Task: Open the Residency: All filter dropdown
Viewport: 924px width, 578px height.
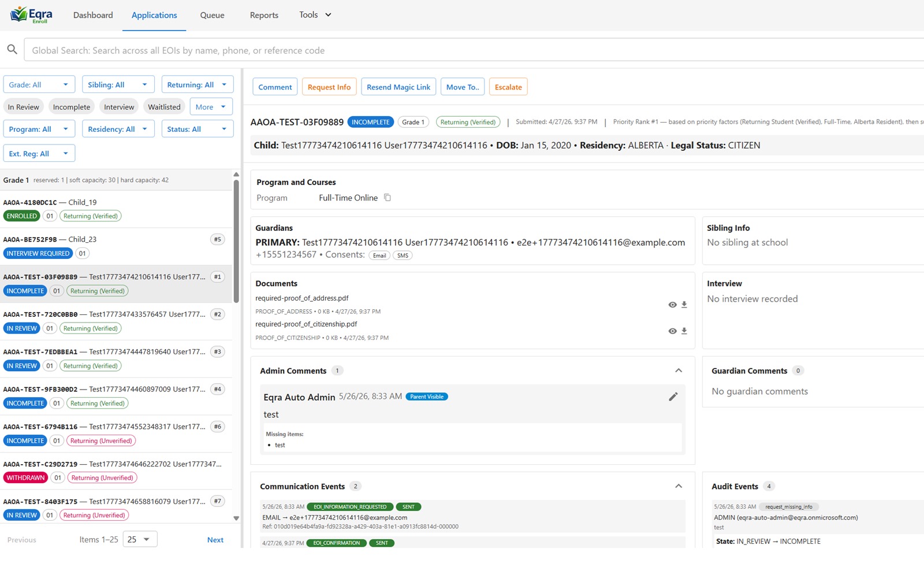Action: pyautogui.click(x=118, y=129)
